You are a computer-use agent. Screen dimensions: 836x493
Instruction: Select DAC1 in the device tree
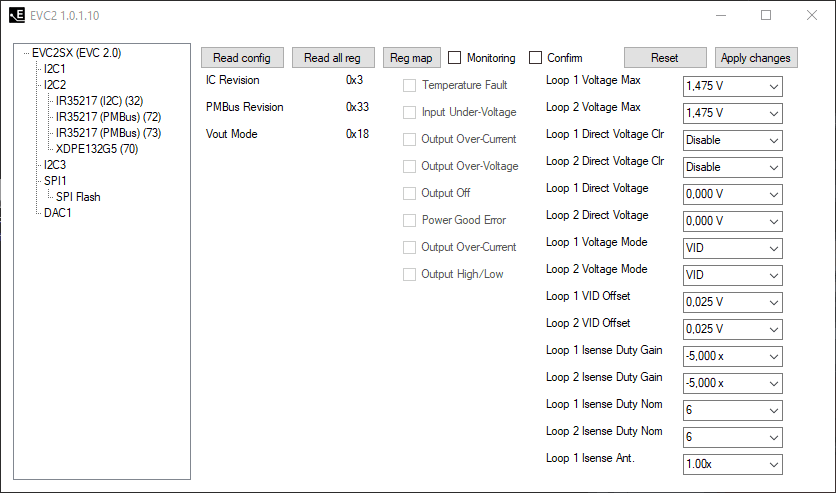pyautogui.click(x=58, y=213)
